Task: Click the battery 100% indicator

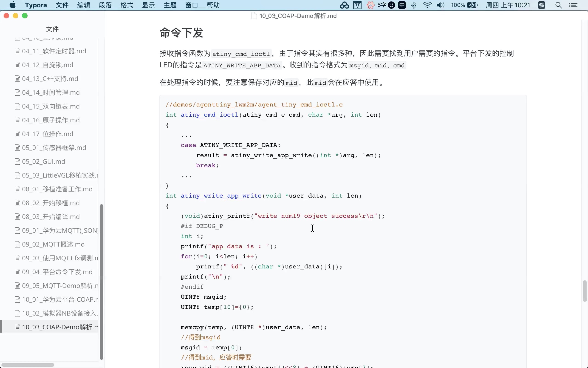Action: point(464,5)
